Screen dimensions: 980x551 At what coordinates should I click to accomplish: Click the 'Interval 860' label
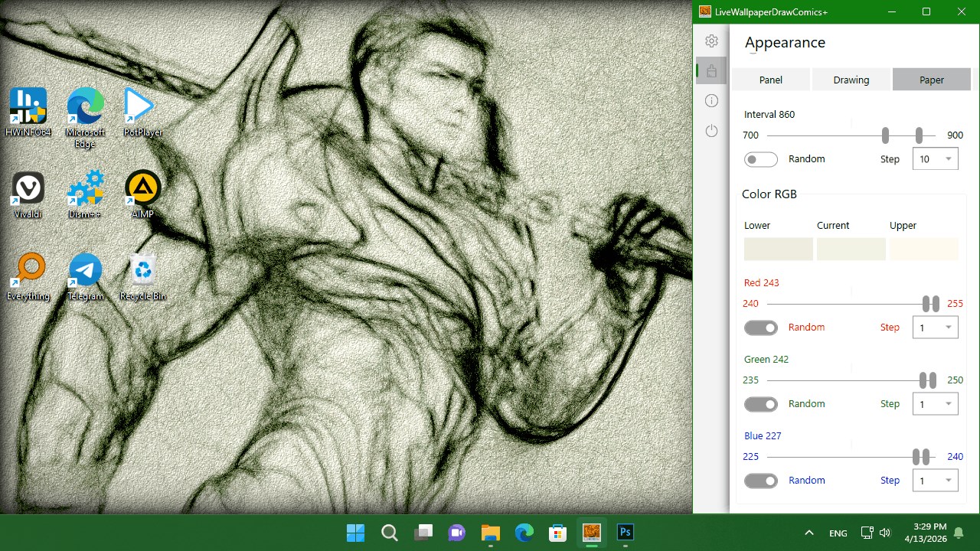tap(769, 115)
